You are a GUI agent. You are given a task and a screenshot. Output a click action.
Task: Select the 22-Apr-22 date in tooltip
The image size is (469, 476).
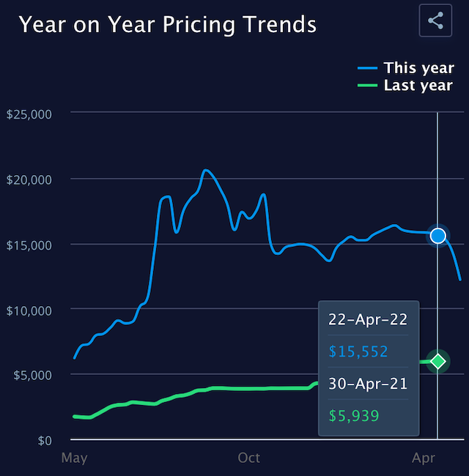tap(369, 320)
